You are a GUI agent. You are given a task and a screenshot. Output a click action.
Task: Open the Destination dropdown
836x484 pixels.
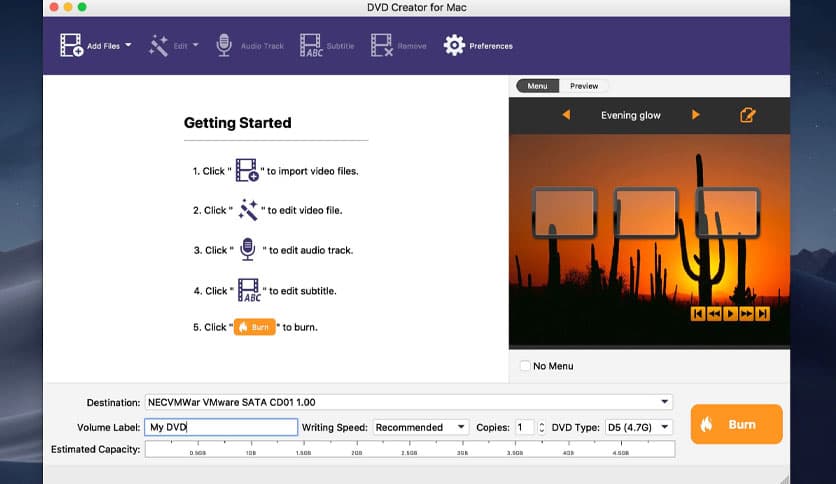coord(408,402)
